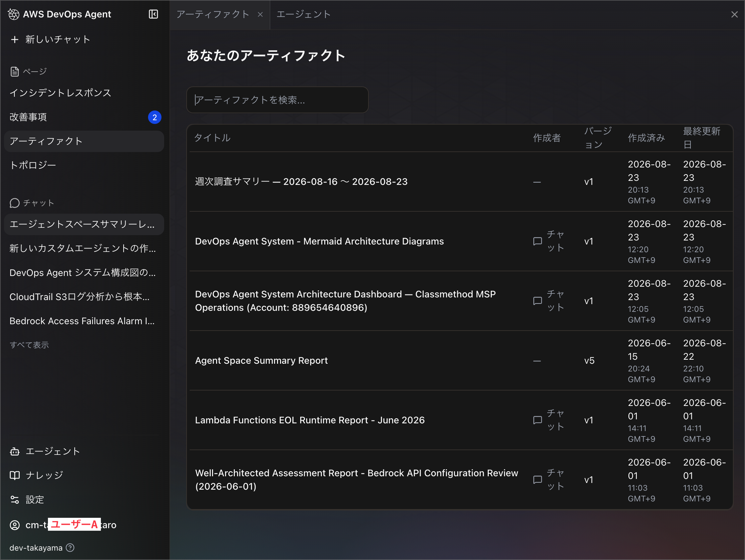The image size is (745, 560).
Task: Open 改善事項 page
Action: (84, 117)
